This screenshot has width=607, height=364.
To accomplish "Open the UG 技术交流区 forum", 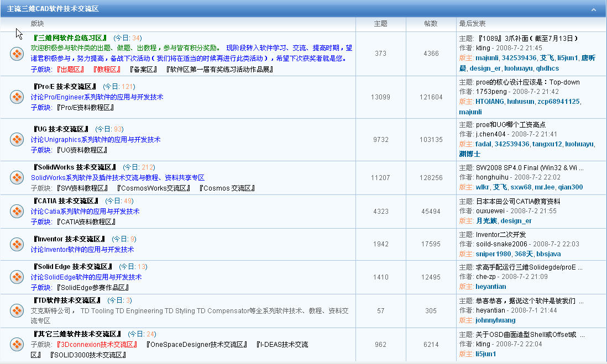I will tap(61, 129).
